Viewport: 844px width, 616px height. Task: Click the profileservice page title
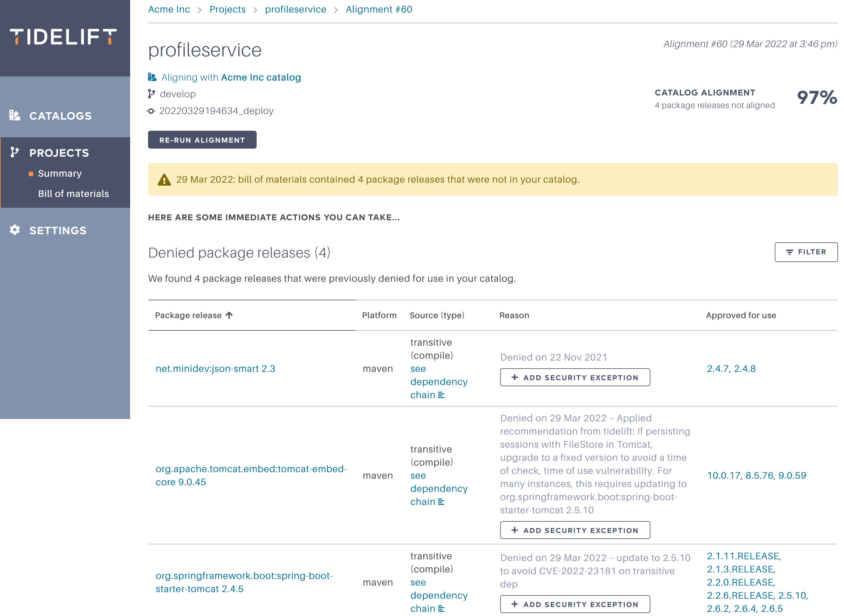[205, 50]
